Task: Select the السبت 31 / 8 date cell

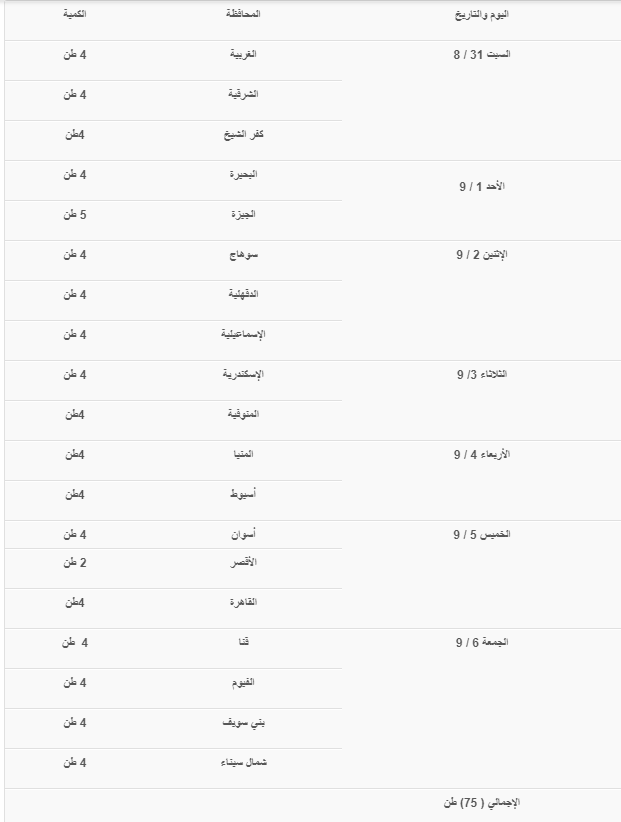Action: (x=482, y=55)
